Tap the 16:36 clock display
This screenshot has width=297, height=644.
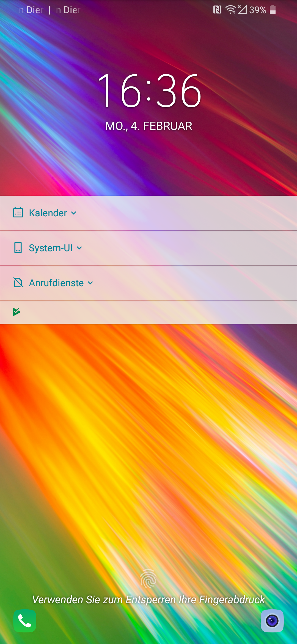(149, 91)
